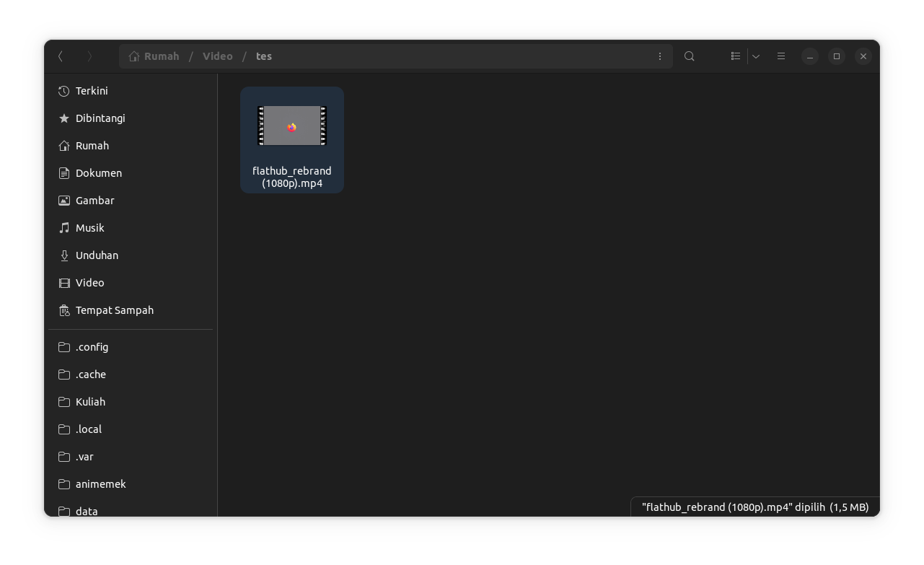924x565 pixels.
Task: Click the Terkini clock icon
Action: point(64,91)
